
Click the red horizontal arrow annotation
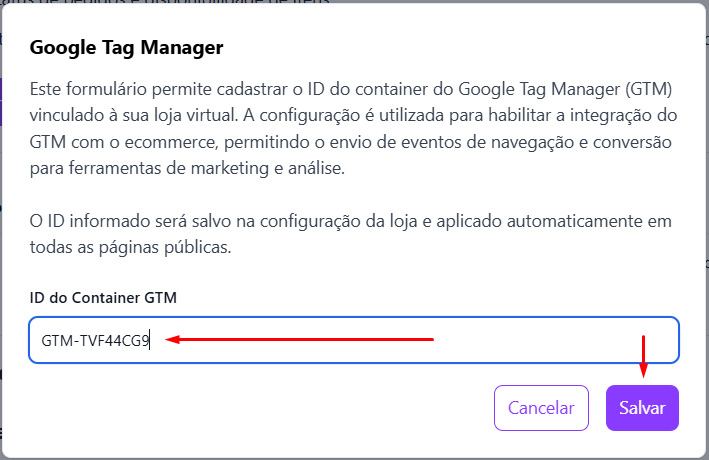click(x=300, y=339)
